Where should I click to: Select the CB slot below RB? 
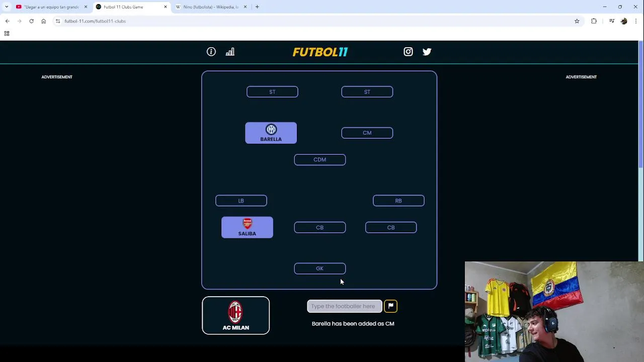click(391, 227)
